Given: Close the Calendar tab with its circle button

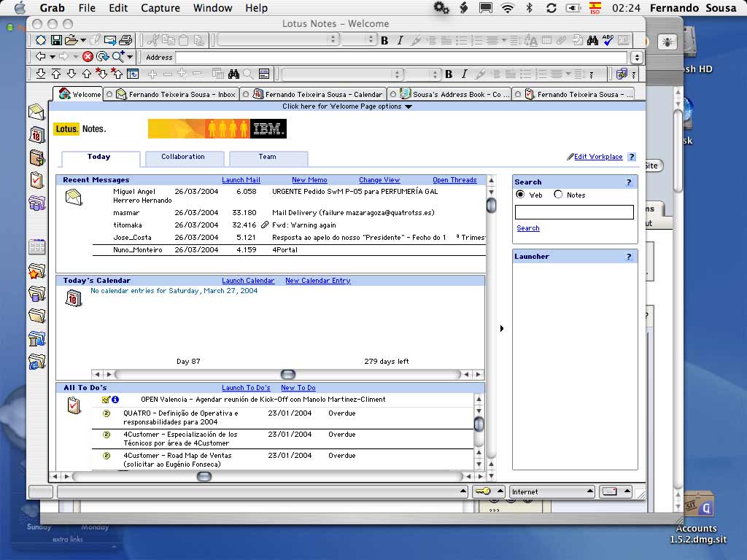Looking at the screenshot, I should click(x=246, y=94).
